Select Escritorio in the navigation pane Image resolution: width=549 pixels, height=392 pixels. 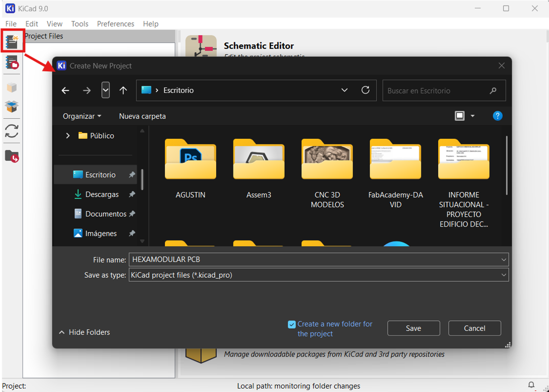point(95,174)
